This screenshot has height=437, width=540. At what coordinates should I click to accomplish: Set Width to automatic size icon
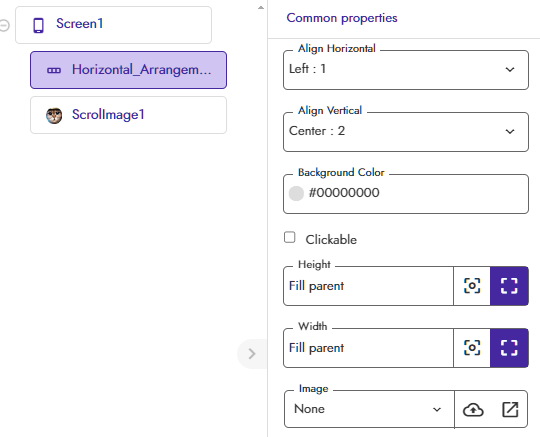pyautogui.click(x=472, y=348)
